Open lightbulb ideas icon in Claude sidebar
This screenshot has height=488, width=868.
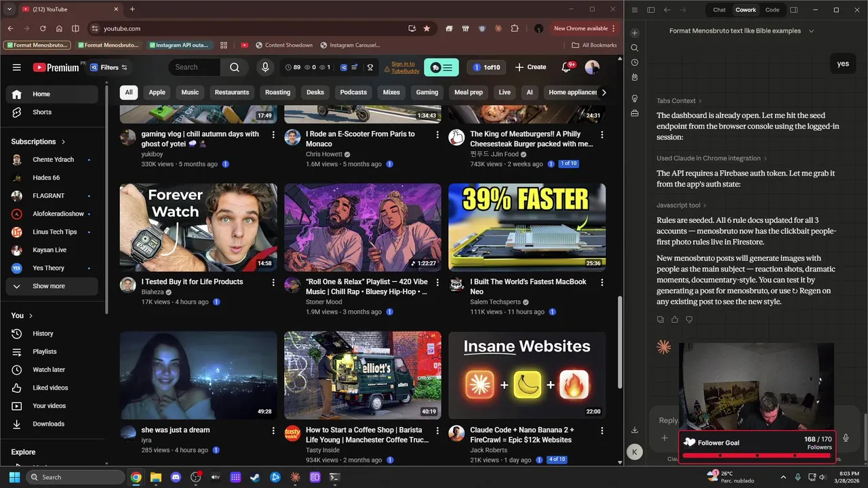(635, 98)
